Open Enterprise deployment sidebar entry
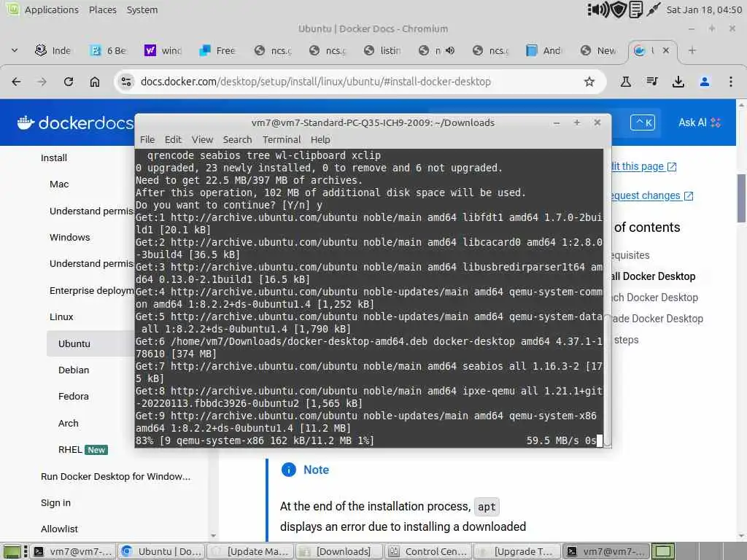This screenshot has height=560, width=747. click(x=91, y=290)
